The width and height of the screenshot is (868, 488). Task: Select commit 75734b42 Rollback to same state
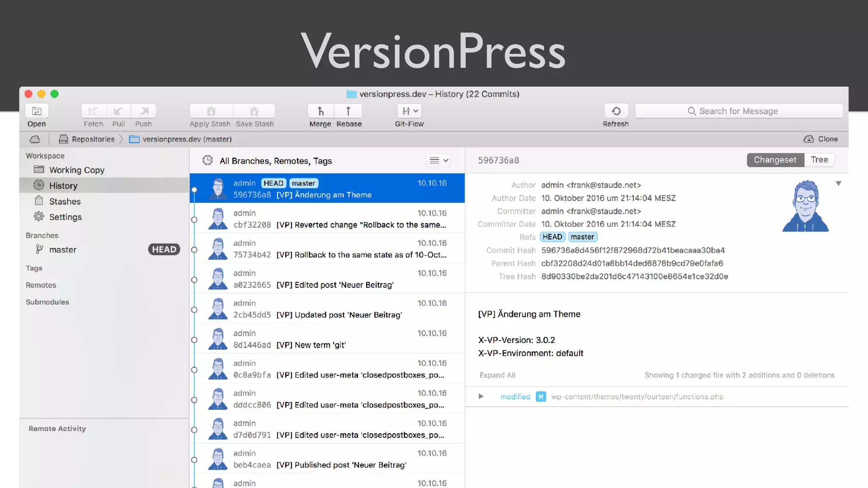327,249
